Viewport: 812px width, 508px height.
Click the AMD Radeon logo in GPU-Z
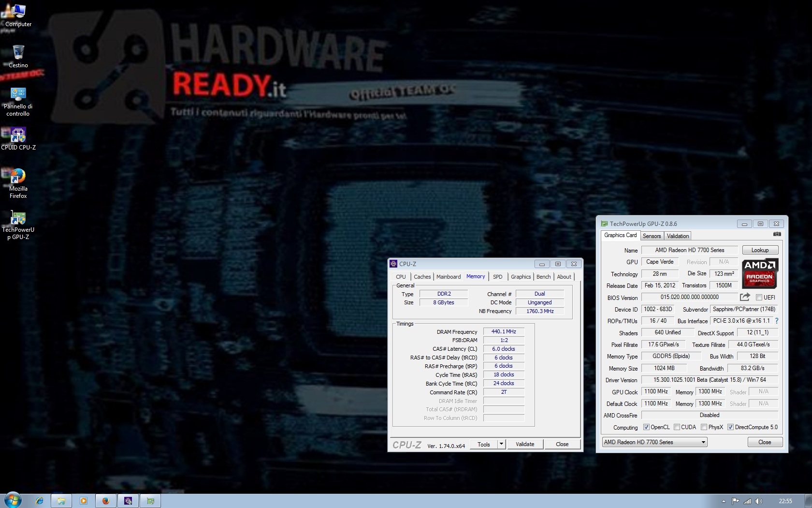tap(760, 273)
